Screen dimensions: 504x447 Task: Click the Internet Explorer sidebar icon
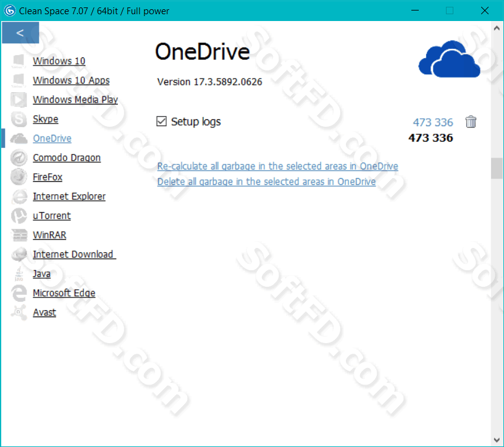[19, 197]
